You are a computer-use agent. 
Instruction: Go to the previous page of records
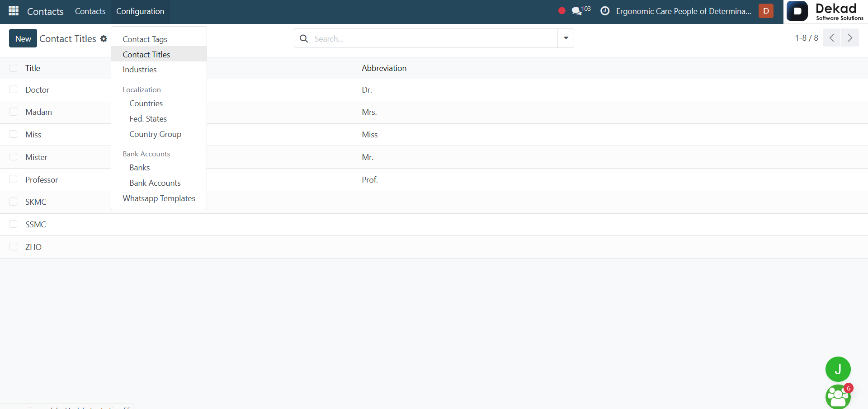tap(831, 38)
